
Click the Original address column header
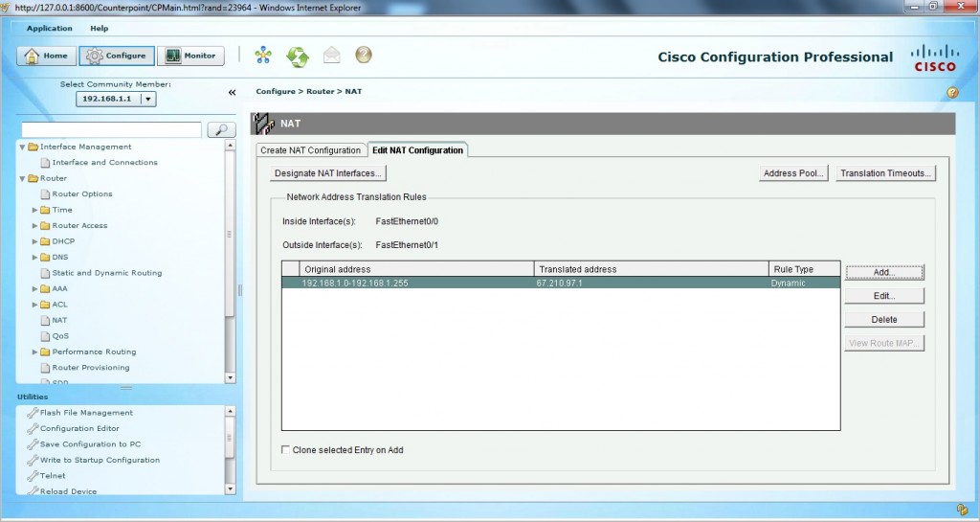(x=417, y=269)
